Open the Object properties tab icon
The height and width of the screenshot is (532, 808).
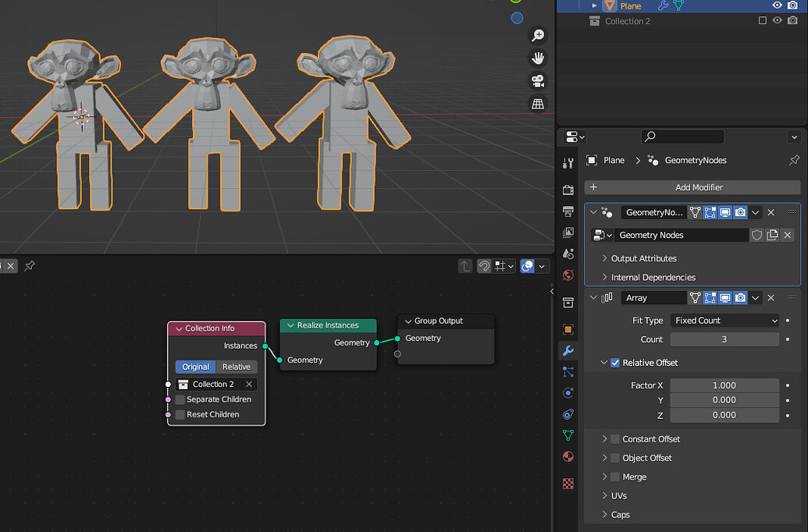tap(568, 329)
